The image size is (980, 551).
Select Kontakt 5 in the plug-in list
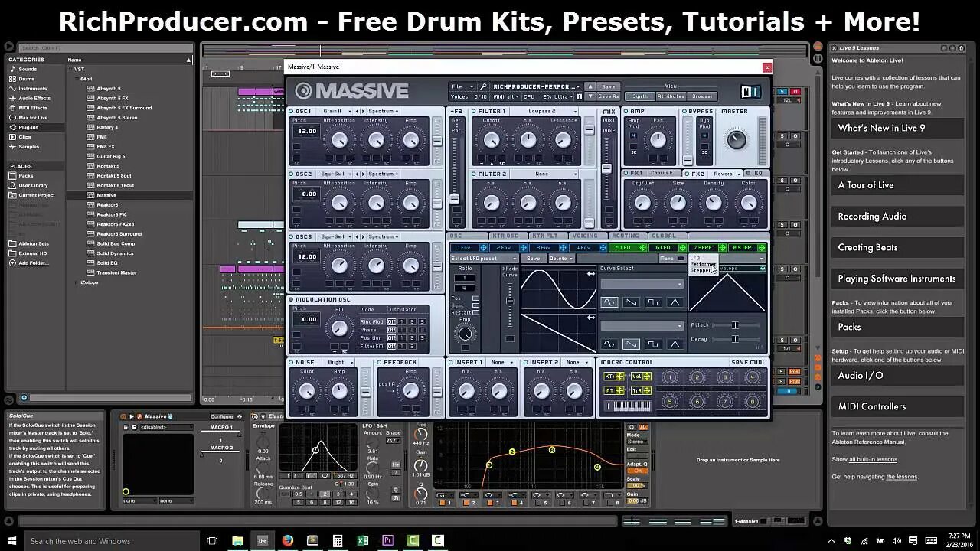tap(107, 166)
